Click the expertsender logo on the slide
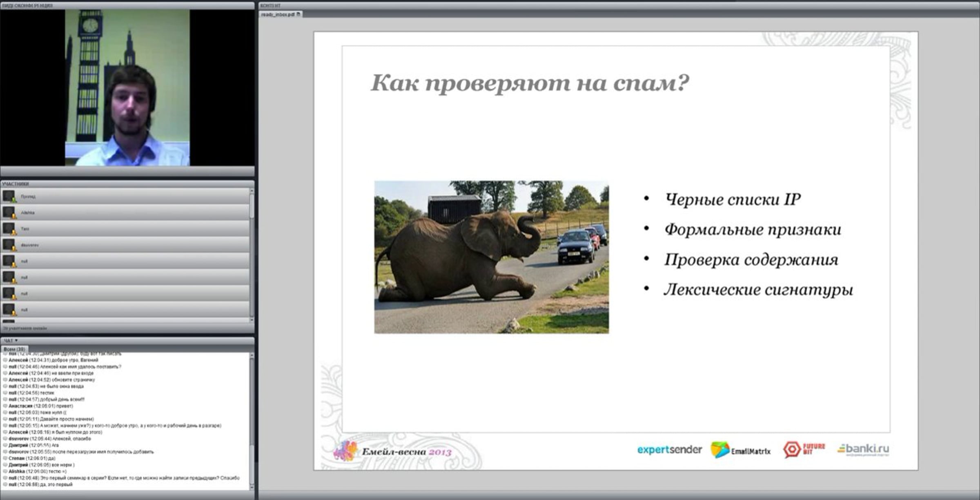This screenshot has width=980, height=500. 670,450
